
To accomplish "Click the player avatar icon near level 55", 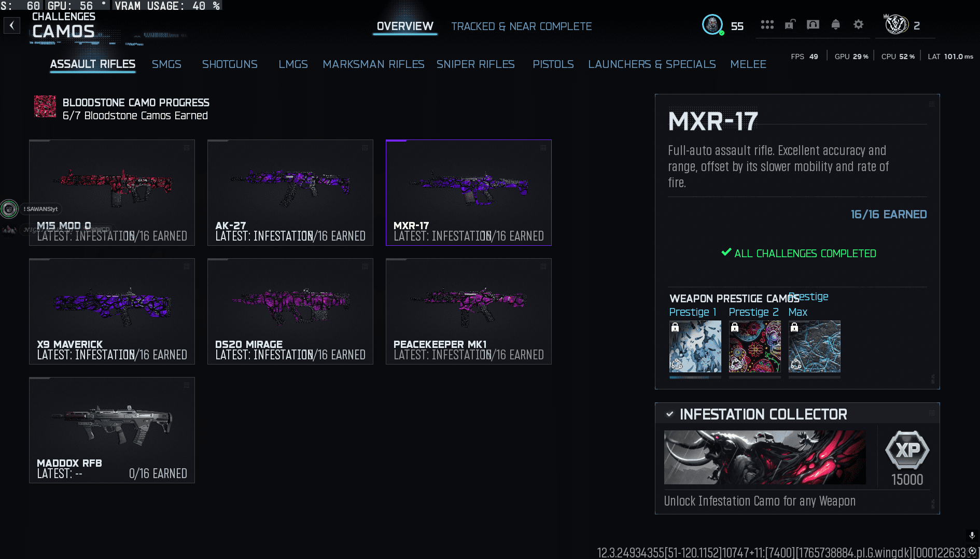I will [712, 25].
